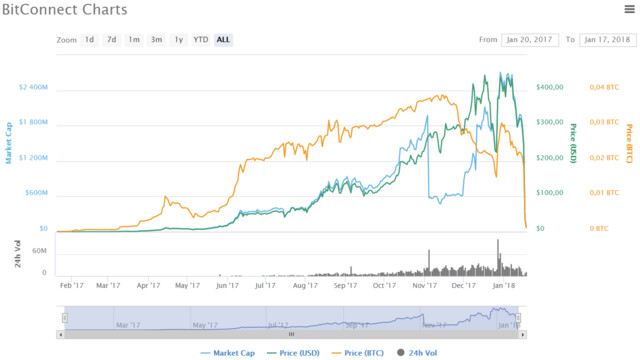
Task: Click the tallest volume bar near Jan '18
Action: [x=498, y=257]
